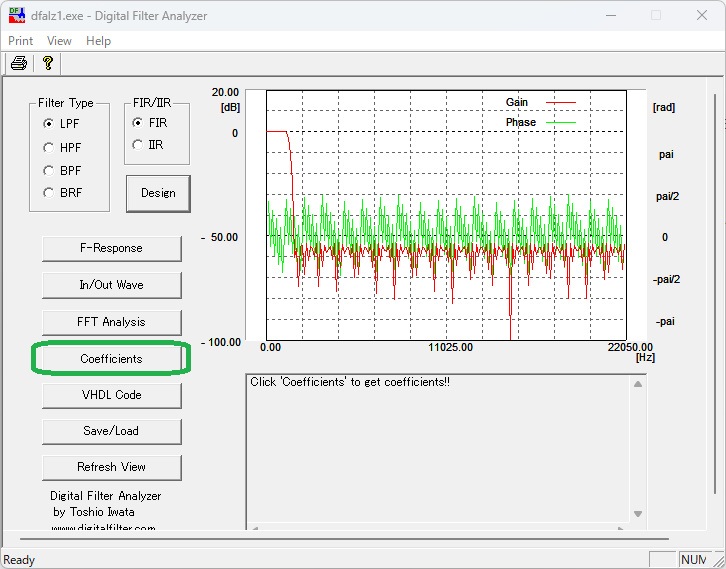
Task: Choose the BPF filter type
Action: click(49, 170)
